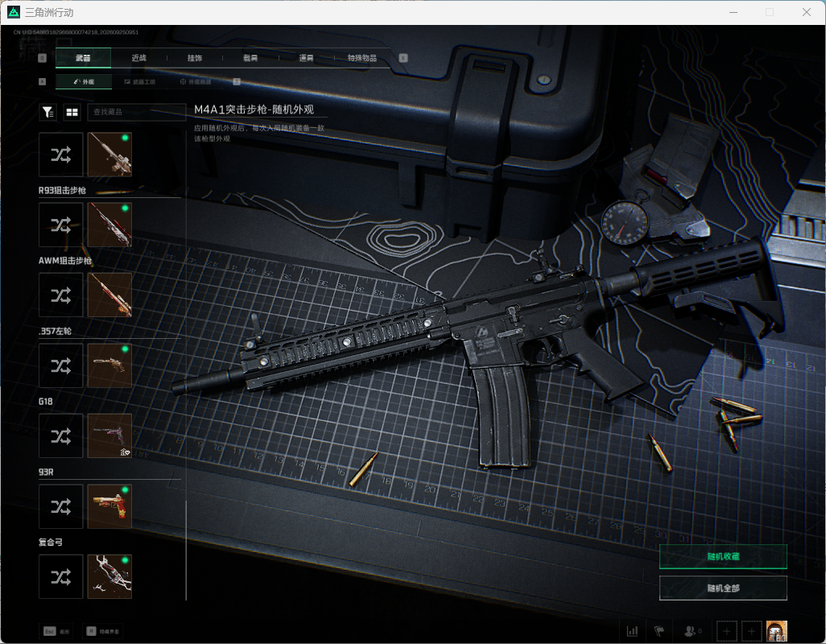
Task: Click the shuffle icon under 93R
Action: [61, 506]
